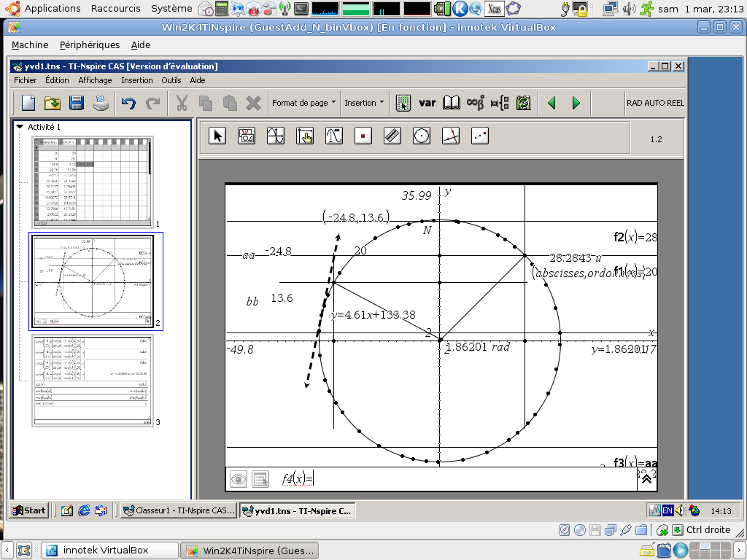This screenshot has width=747, height=560.
Task: Collapse the Activité 1 tree
Action: (20, 127)
